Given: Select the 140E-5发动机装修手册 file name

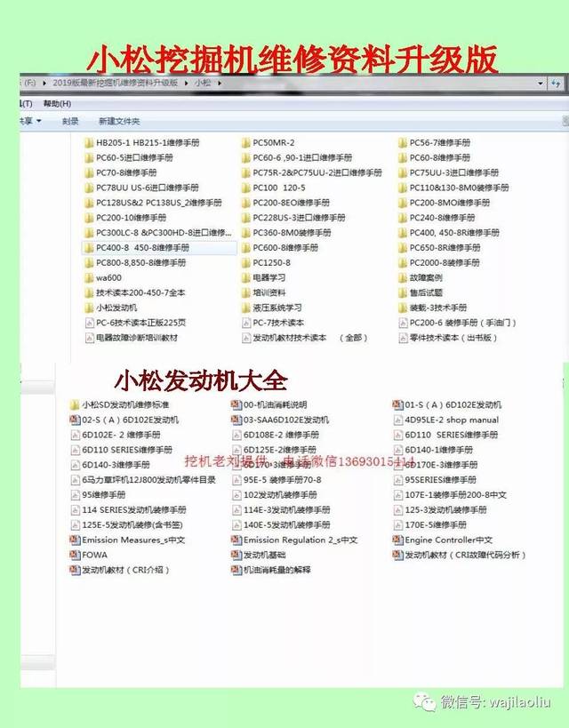Looking at the screenshot, I should coord(286,524).
